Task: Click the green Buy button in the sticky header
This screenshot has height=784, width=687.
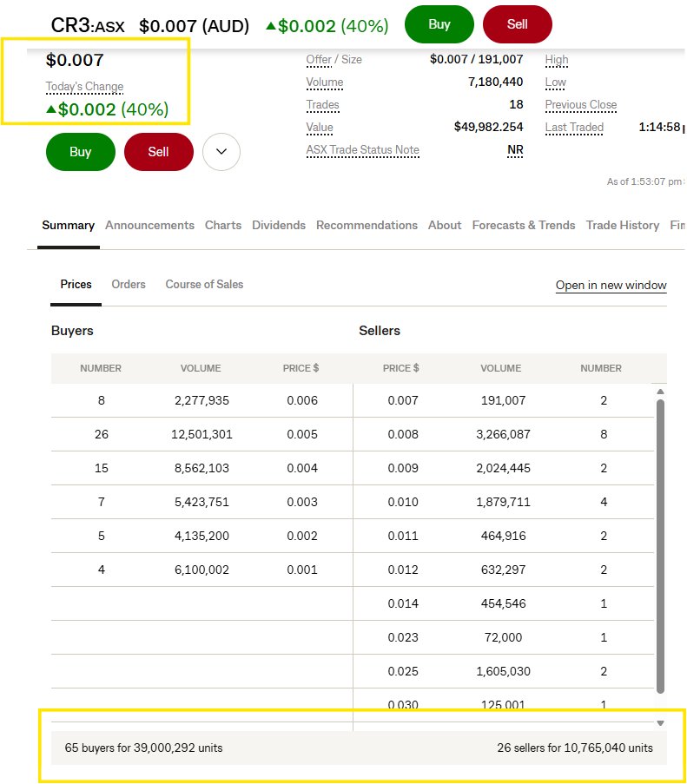Action: [439, 24]
